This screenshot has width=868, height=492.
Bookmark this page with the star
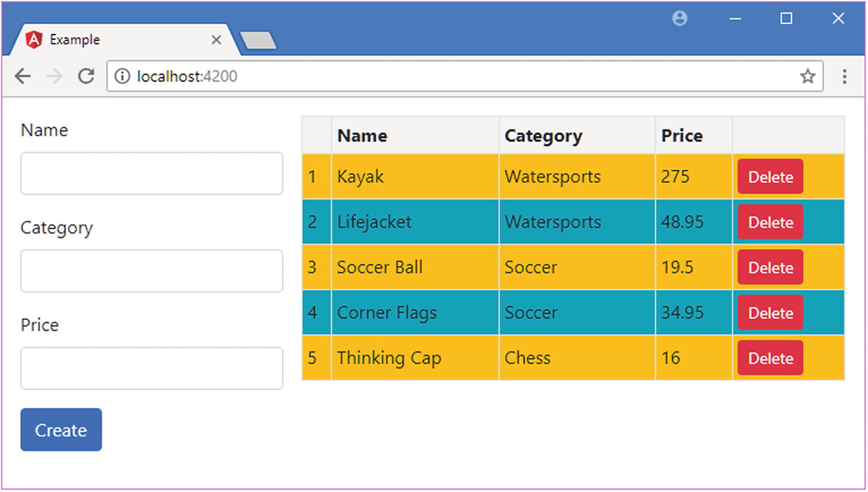click(x=807, y=77)
